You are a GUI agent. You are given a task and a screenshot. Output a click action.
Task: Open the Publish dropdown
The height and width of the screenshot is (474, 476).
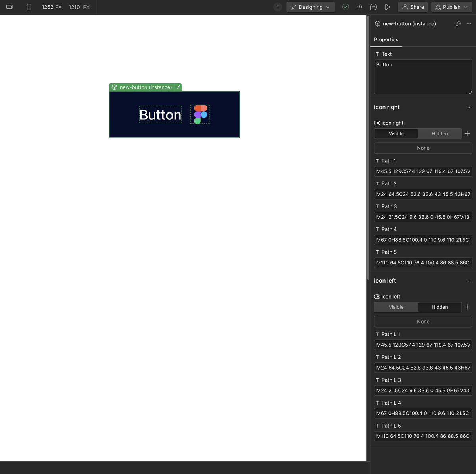coord(452,7)
